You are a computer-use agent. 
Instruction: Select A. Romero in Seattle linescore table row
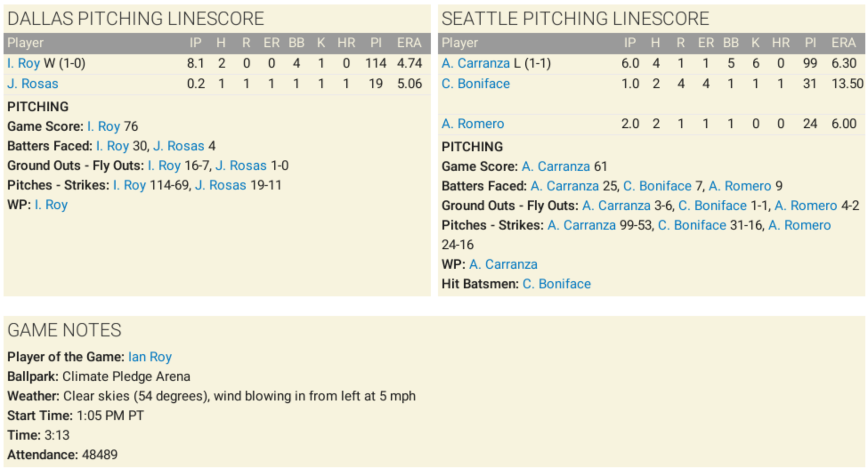point(473,124)
